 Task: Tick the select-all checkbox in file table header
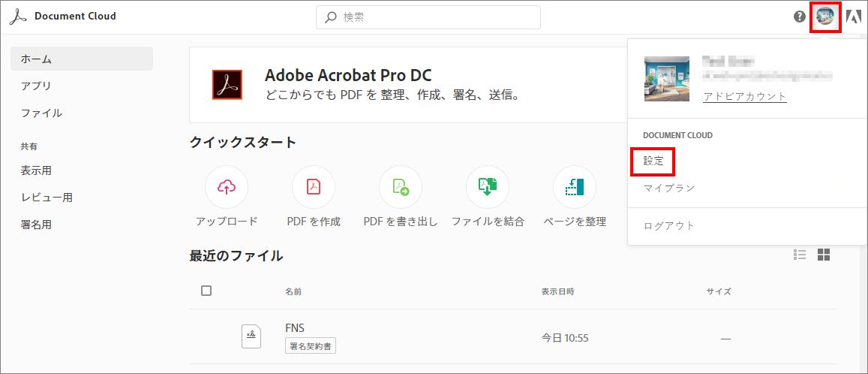point(206,291)
